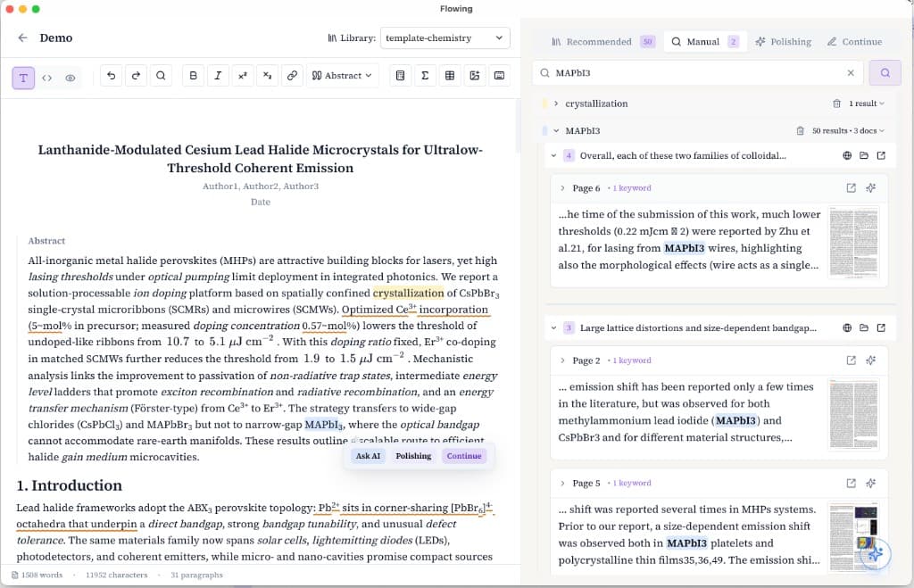The height and width of the screenshot is (588, 914).
Task: Open Page 6 result in new window
Action: click(x=851, y=187)
